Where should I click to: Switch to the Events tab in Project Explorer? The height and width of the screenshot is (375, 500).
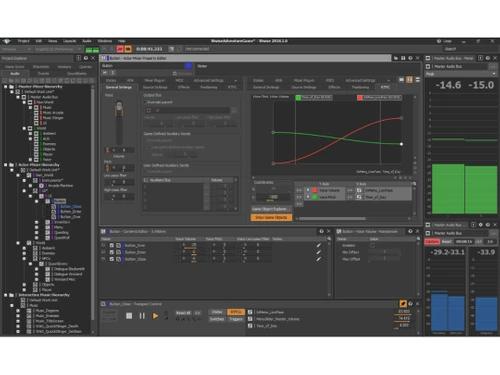pos(43,74)
